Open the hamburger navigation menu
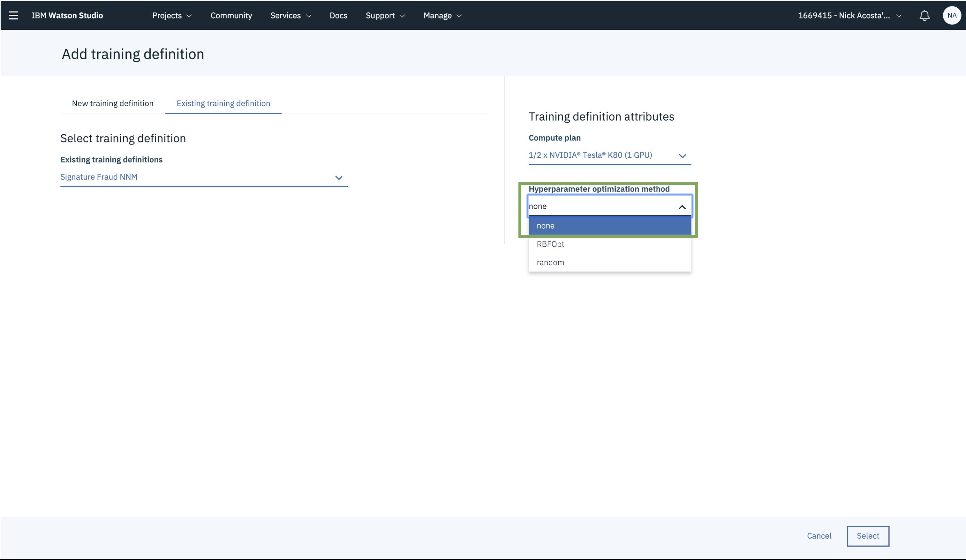The width and height of the screenshot is (966, 560). [13, 15]
